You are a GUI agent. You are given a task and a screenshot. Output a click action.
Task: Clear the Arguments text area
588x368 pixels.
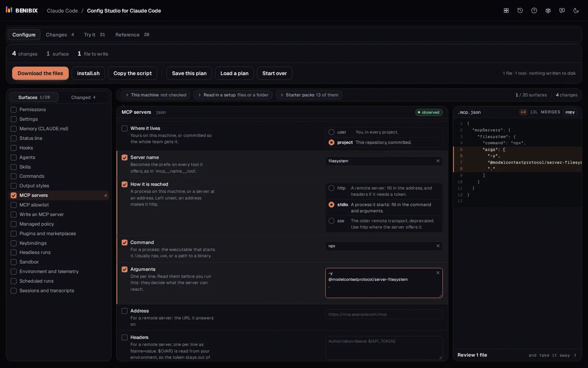point(438,273)
